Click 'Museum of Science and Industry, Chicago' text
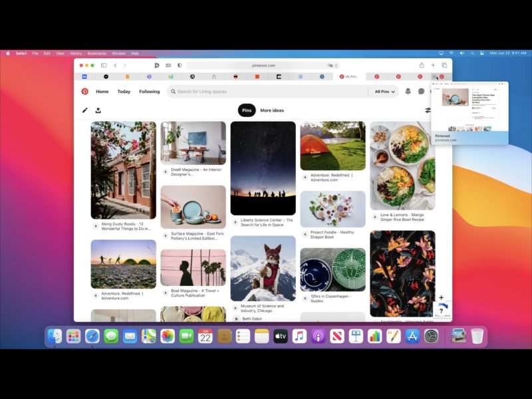 point(262,308)
